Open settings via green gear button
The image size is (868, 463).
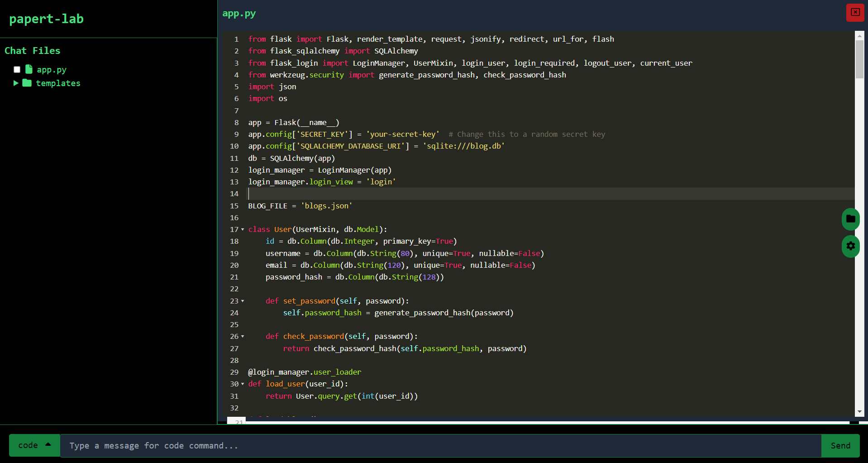(851, 246)
